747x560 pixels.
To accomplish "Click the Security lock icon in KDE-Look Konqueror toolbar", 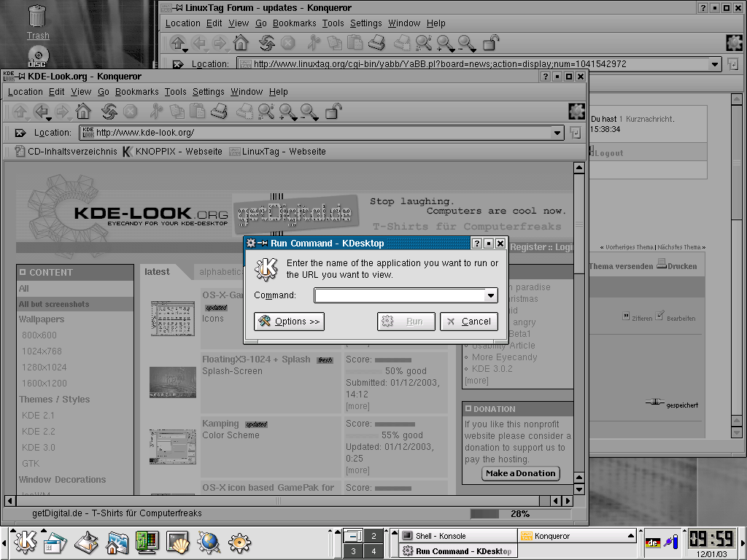I will click(x=333, y=112).
